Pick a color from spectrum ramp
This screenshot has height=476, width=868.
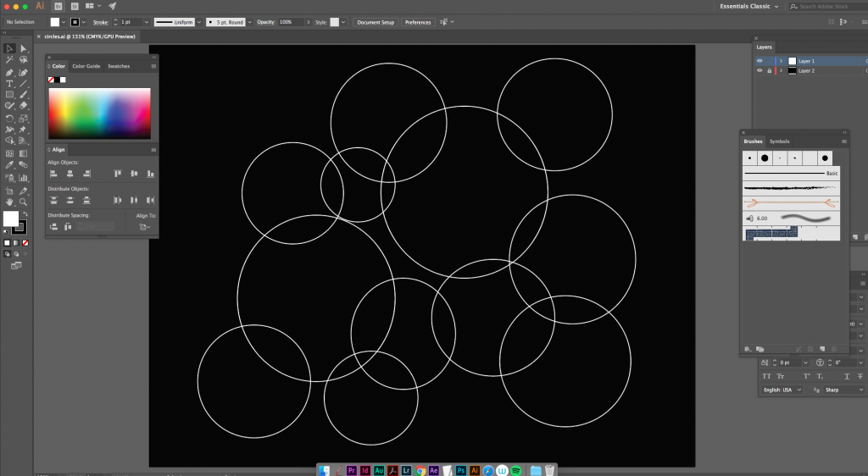click(100, 113)
